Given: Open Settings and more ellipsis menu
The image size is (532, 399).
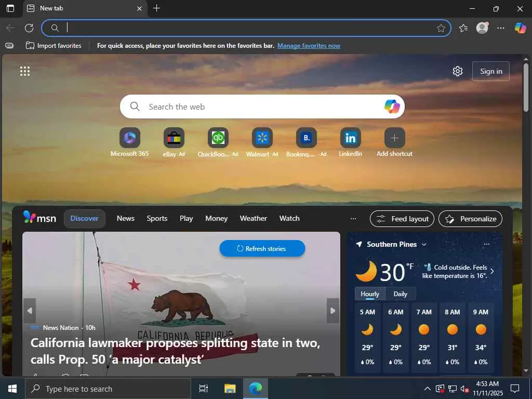Looking at the screenshot, I should click(501, 28).
